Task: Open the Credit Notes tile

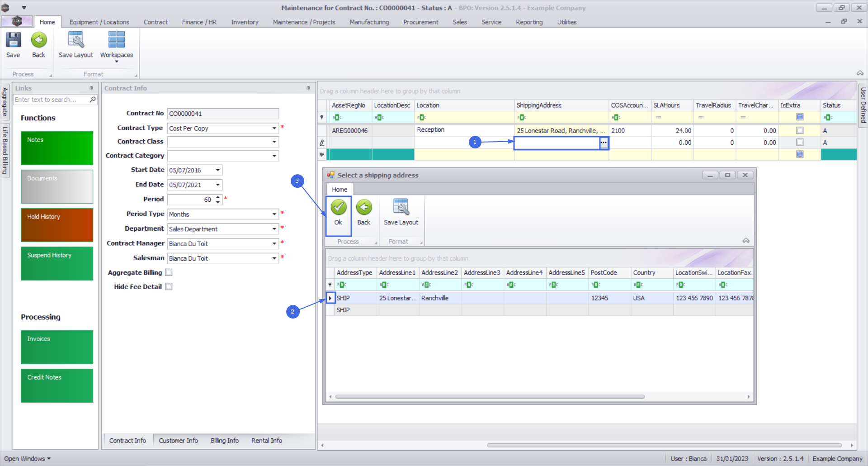Action: point(57,385)
